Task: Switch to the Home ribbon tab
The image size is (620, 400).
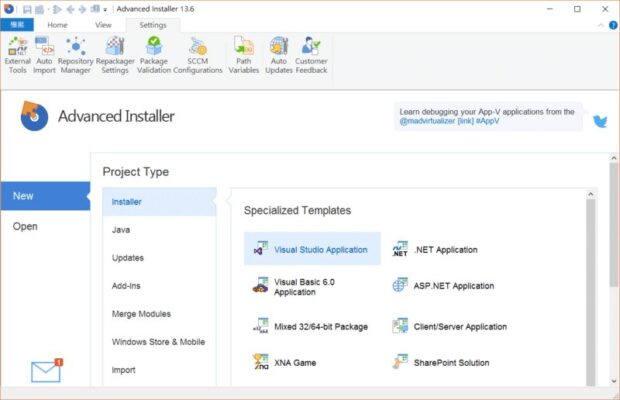Action: [x=57, y=25]
